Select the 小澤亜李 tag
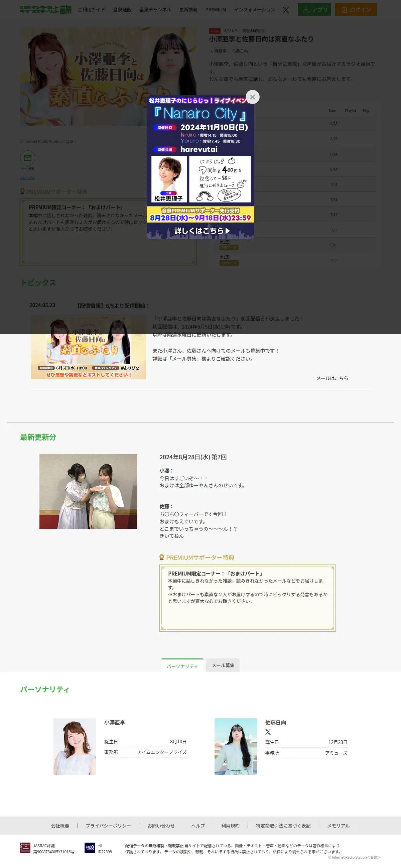Image resolution: width=401 pixels, height=868 pixels. click(x=219, y=51)
